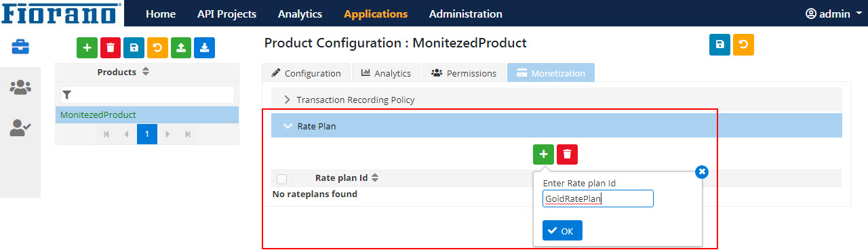Image resolution: width=868 pixels, height=250 pixels.
Task: Open the user-check sidebar icon
Action: tap(20, 127)
